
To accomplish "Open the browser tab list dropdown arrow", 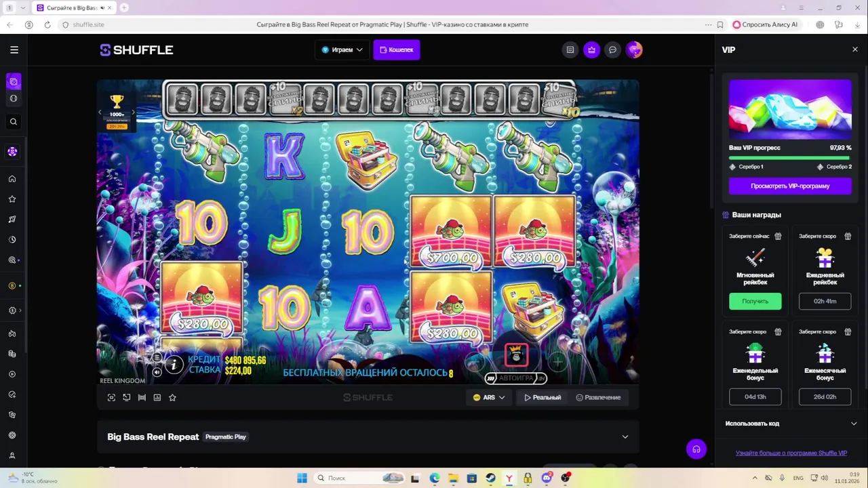I will [x=23, y=7].
